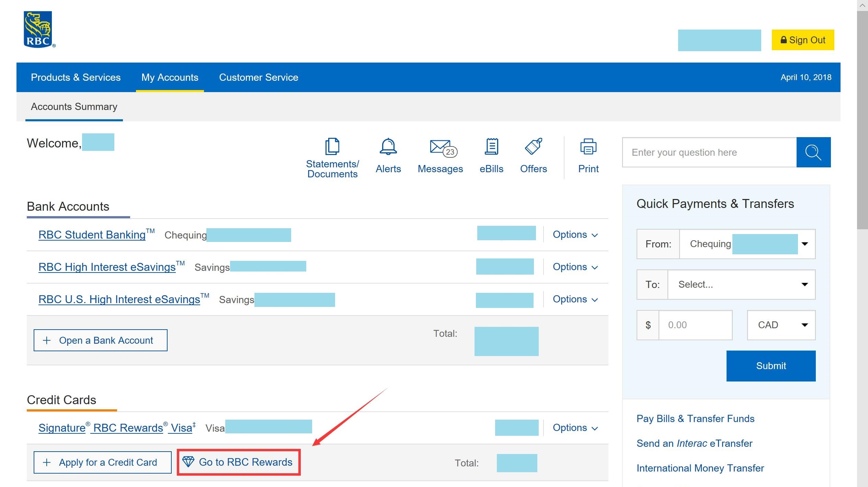
Task: Click the lock icon on Sign Out
Action: [784, 40]
